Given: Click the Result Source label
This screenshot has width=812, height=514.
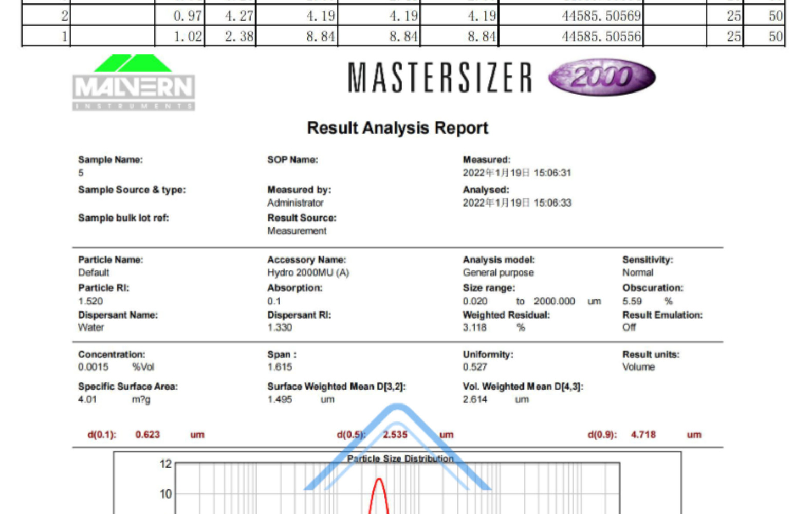Looking at the screenshot, I should point(302,218).
